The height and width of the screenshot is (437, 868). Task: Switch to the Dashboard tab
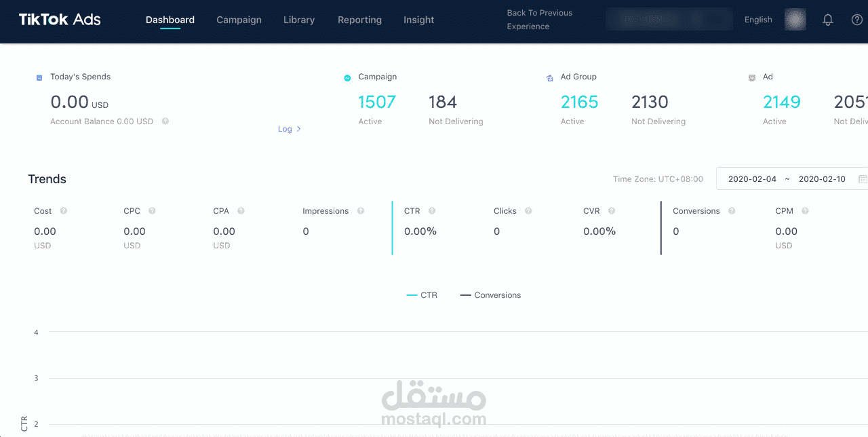point(170,20)
